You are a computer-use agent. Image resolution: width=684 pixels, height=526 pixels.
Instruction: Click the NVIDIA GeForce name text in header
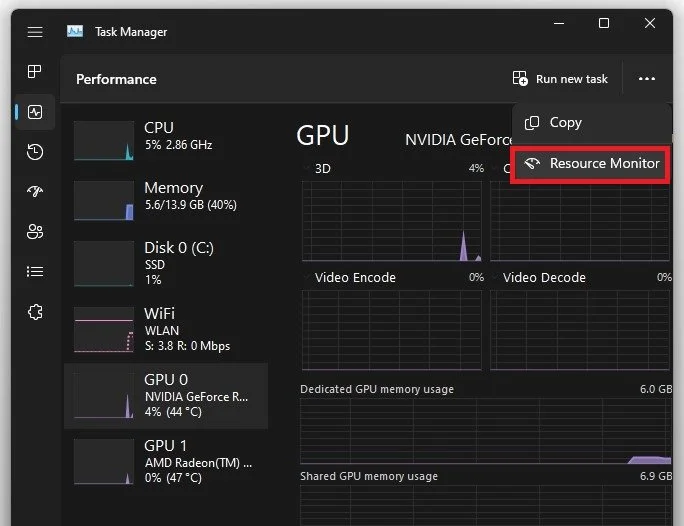458,140
